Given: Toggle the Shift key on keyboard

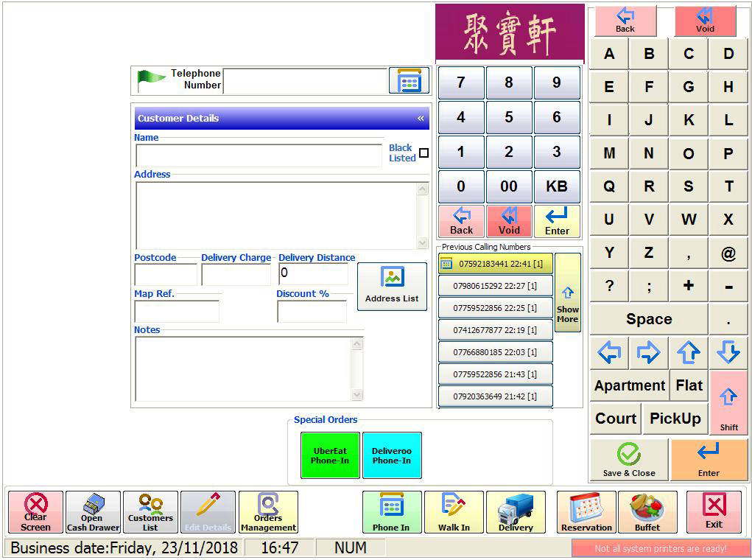Looking at the screenshot, I should [x=728, y=402].
